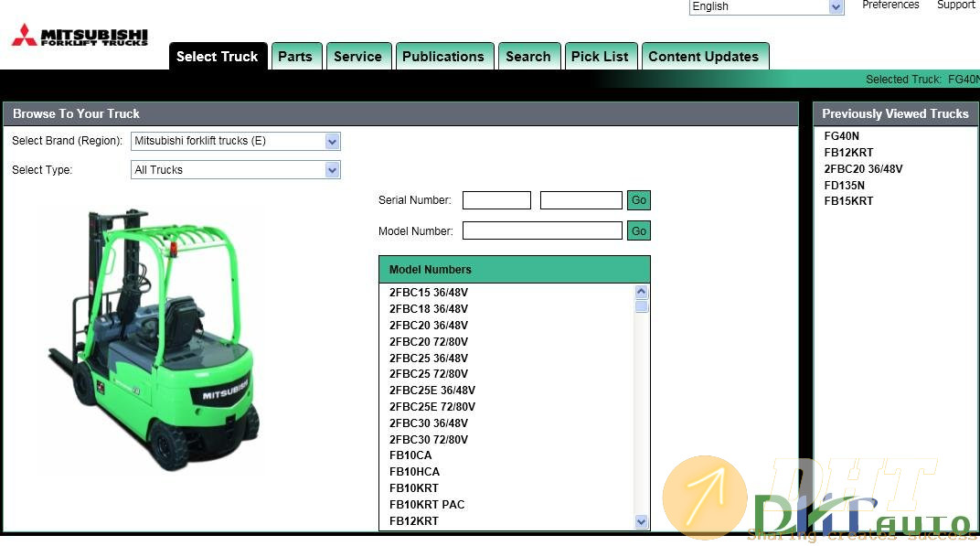Open the Preferences link
980x546 pixels.
click(890, 5)
